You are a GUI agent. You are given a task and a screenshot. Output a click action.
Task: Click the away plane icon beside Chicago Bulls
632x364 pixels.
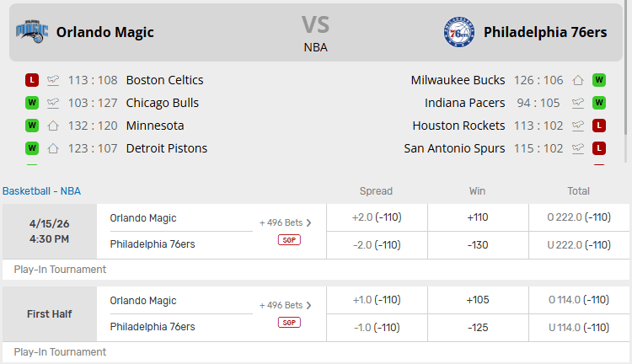coord(53,104)
